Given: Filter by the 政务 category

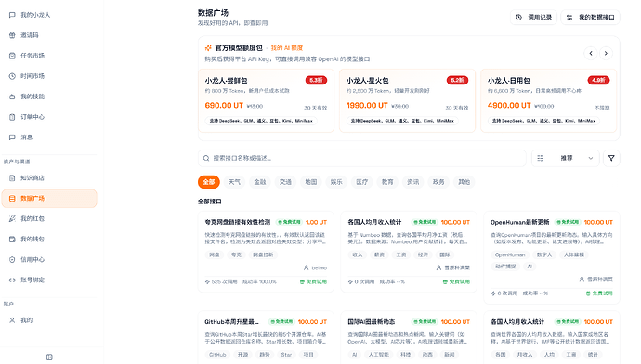Looking at the screenshot, I should pyautogui.click(x=438, y=182).
